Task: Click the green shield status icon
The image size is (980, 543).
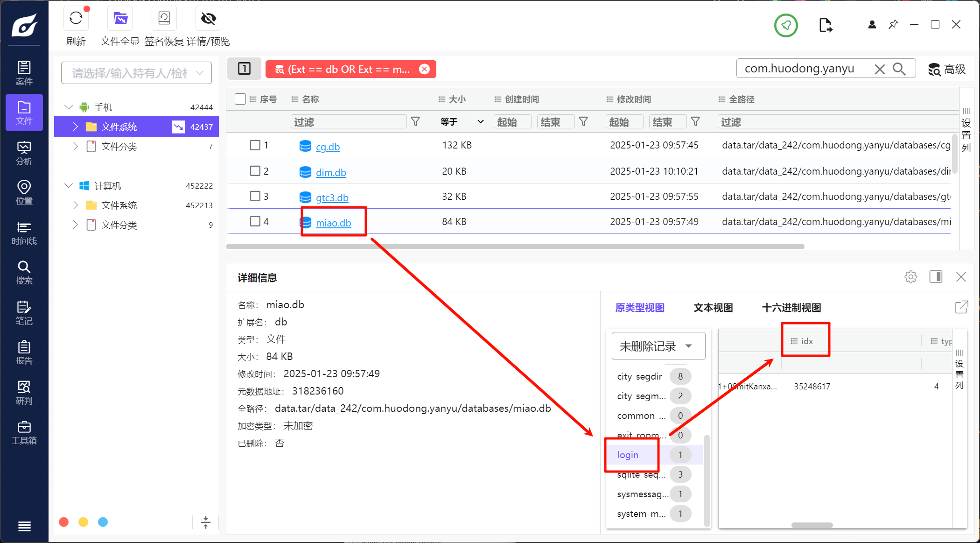Action: click(786, 25)
